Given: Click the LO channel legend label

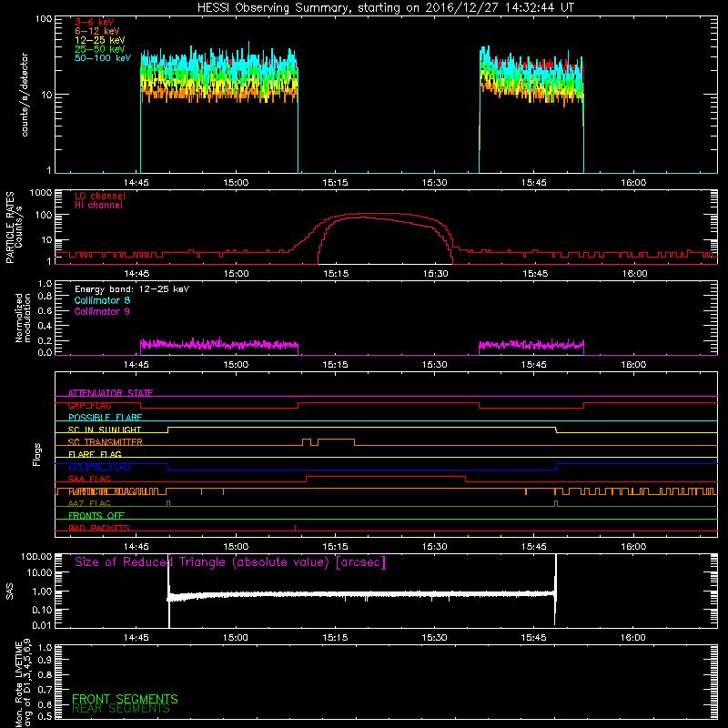Looking at the screenshot, I should [x=100, y=197].
